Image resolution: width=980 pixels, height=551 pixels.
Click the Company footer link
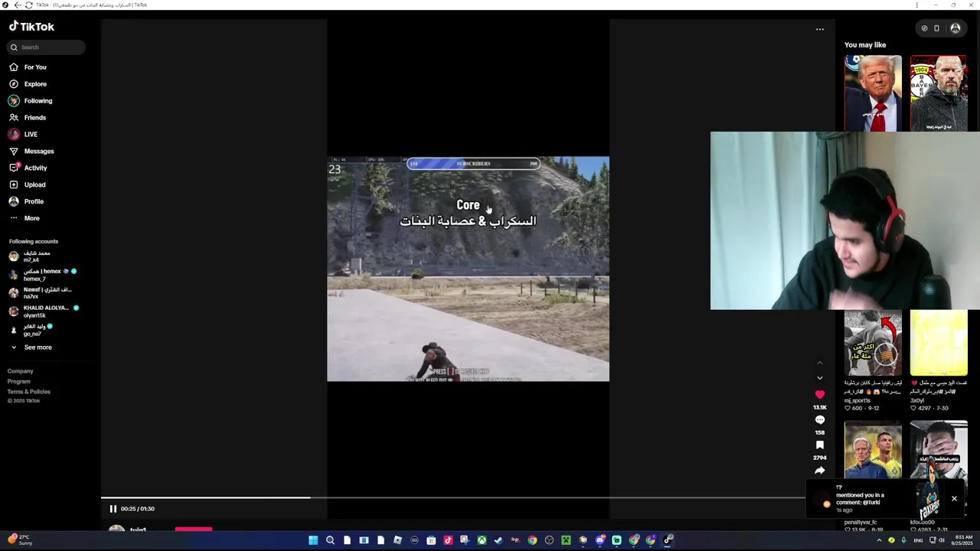click(x=21, y=371)
